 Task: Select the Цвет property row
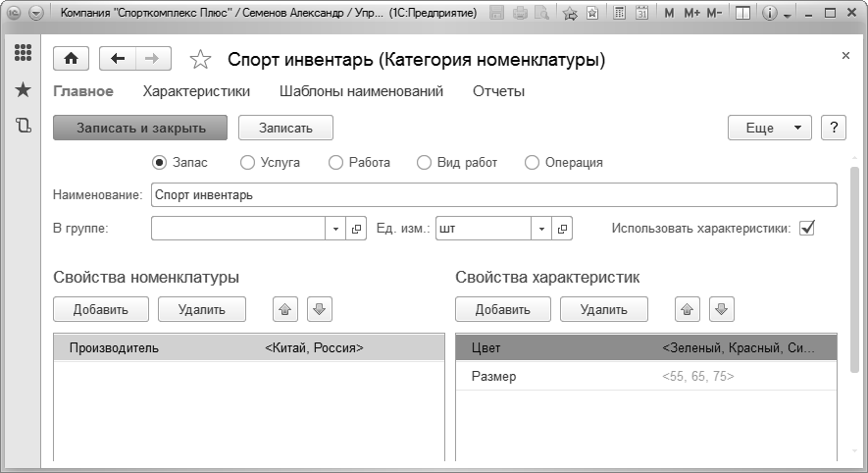pos(646,347)
